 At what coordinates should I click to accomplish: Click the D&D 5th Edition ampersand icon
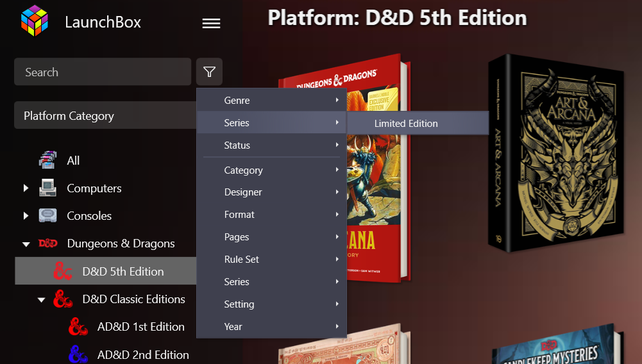(x=63, y=271)
